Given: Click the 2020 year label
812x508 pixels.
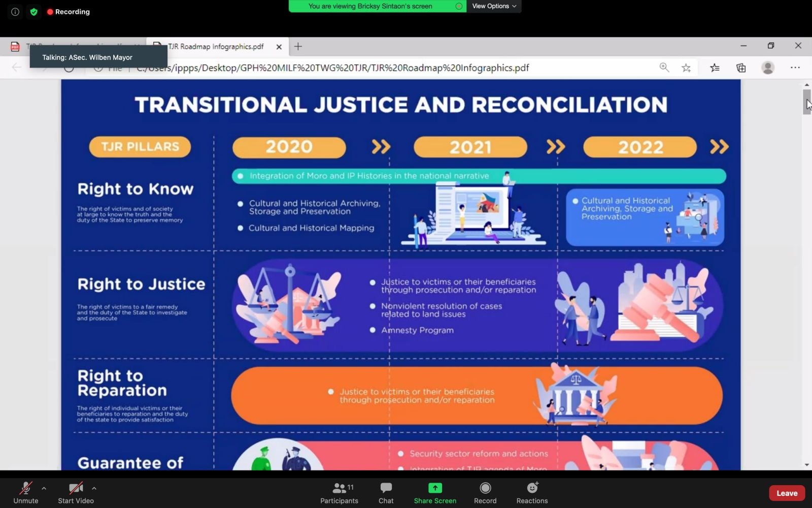Looking at the screenshot, I should 289,147.
